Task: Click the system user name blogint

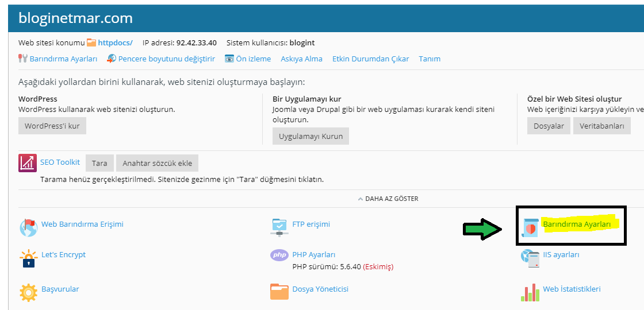Action: point(302,42)
